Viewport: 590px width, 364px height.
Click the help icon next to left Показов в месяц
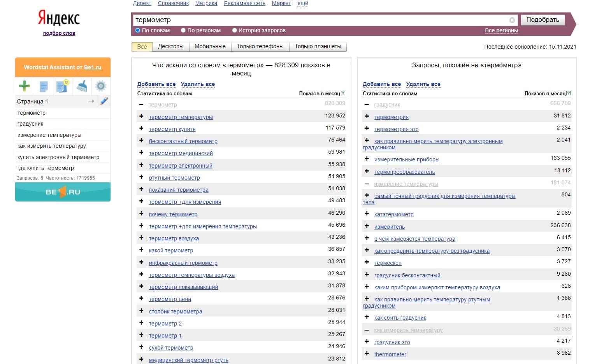pyautogui.click(x=343, y=93)
